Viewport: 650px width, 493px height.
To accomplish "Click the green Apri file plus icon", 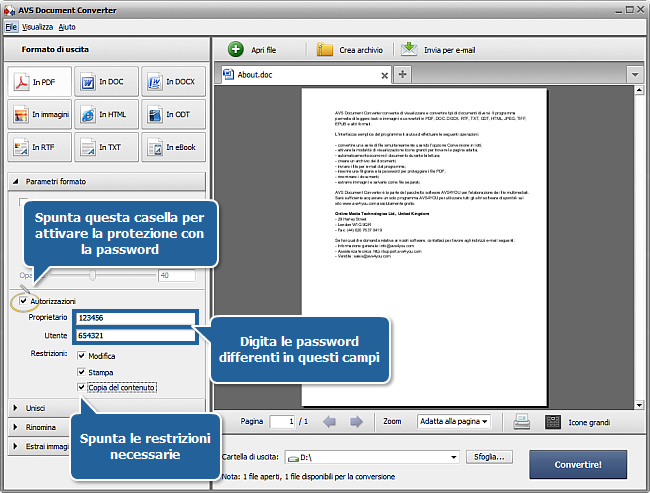I will pyautogui.click(x=235, y=49).
